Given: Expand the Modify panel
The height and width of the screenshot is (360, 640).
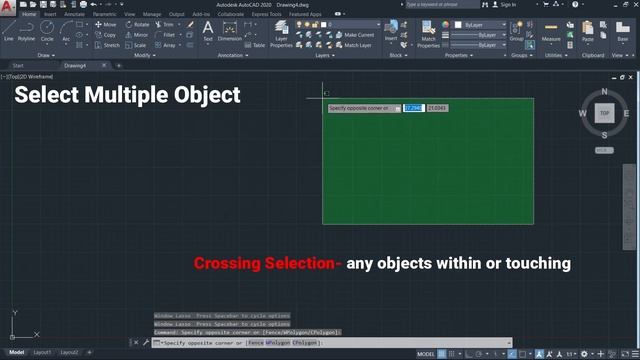Looking at the screenshot, I should tap(145, 55).
